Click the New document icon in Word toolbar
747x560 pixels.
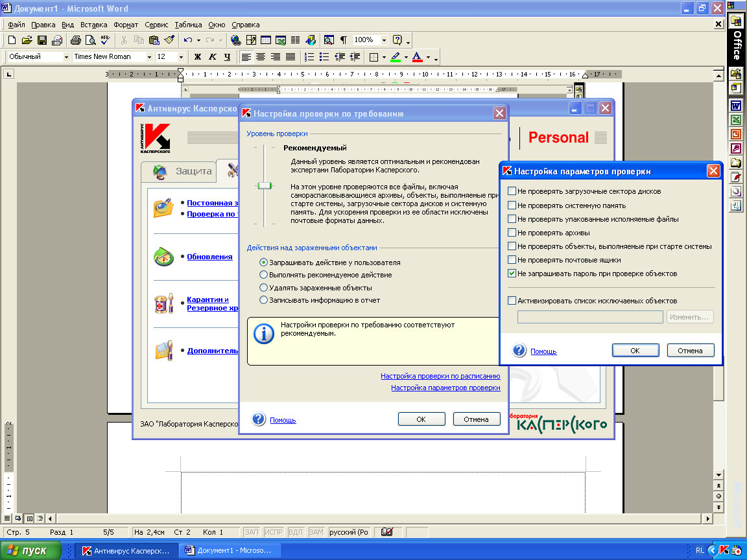coord(12,40)
